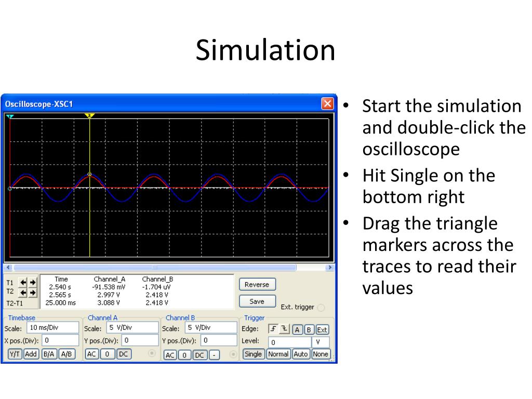The height and width of the screenshot is (399, 532).
Task: Click the horizontal display scrollbar thumb
Action: [154, 268]
